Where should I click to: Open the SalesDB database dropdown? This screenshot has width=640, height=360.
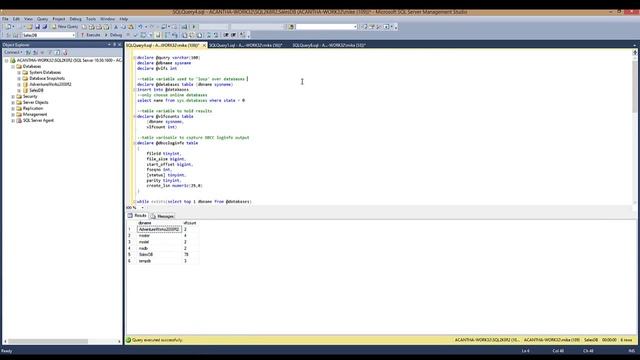(x=73, y=35)
